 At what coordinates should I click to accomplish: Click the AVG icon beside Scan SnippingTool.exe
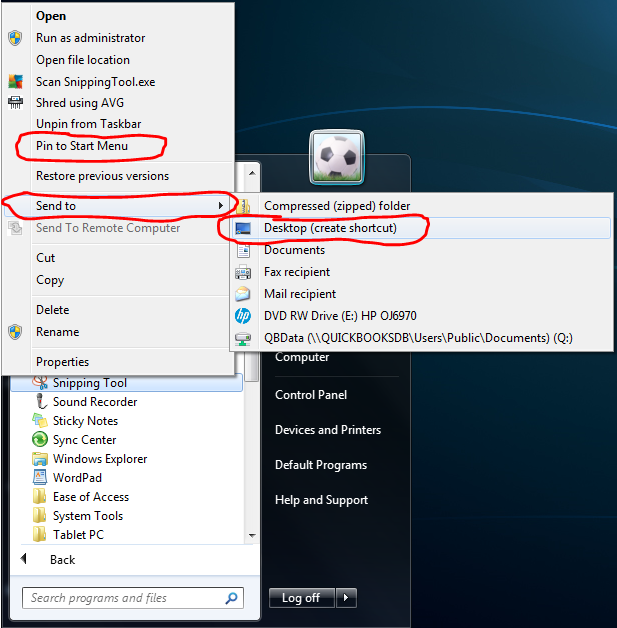(x=15, y=82)
